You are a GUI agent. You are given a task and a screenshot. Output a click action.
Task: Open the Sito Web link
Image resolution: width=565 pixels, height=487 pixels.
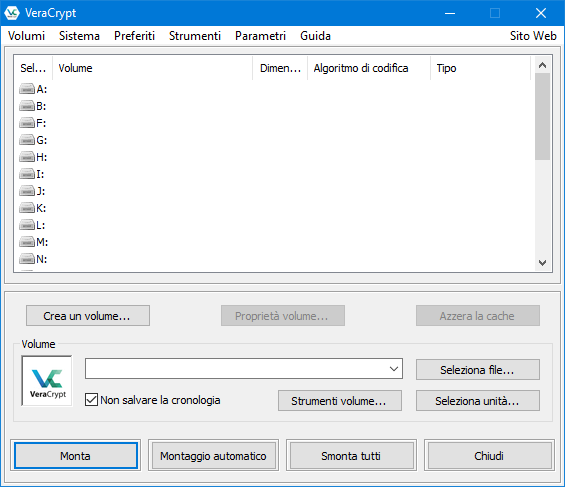(533, 36)
